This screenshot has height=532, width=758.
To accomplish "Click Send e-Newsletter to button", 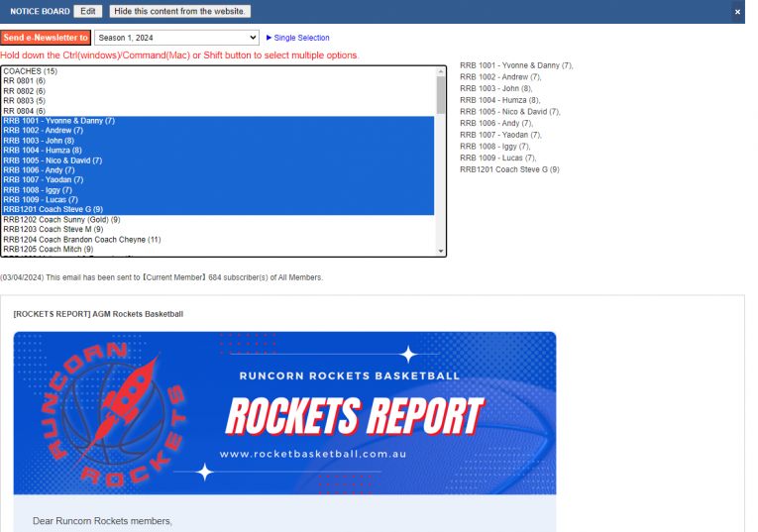I will 46,38.
